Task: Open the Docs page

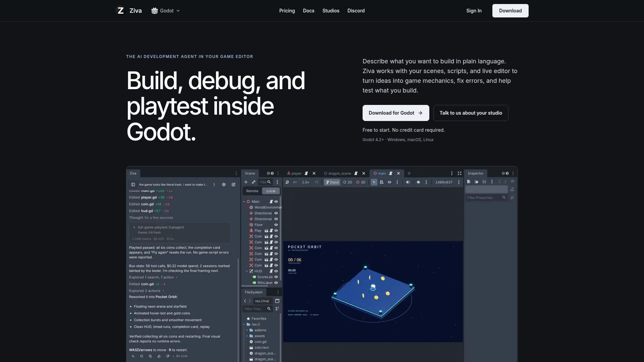Action: (309, 11)
